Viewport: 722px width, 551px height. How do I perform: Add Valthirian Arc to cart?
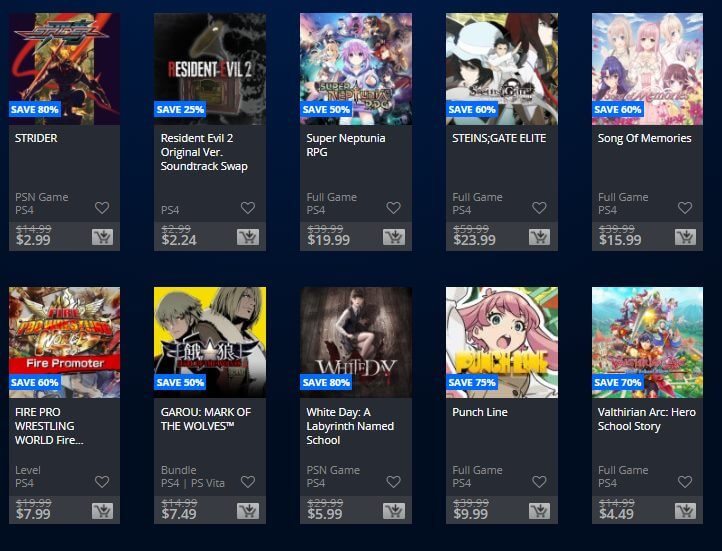pos(685,511)
